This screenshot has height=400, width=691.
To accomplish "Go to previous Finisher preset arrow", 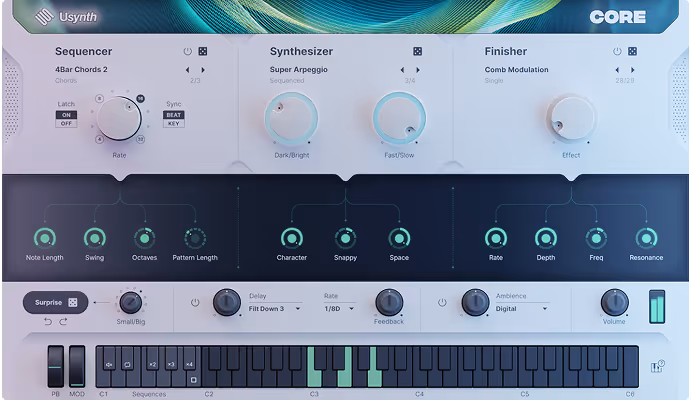I will (x=617, y=70).
